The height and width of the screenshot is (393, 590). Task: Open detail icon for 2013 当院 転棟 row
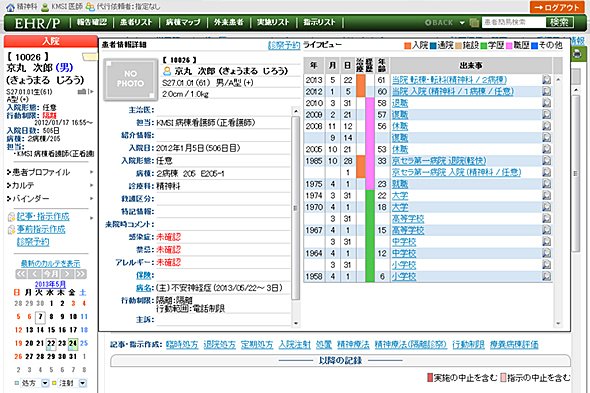[546, 80]
